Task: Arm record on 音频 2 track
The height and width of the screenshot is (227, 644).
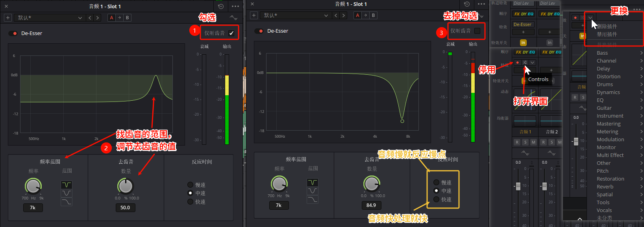Action: coord(543,142)
